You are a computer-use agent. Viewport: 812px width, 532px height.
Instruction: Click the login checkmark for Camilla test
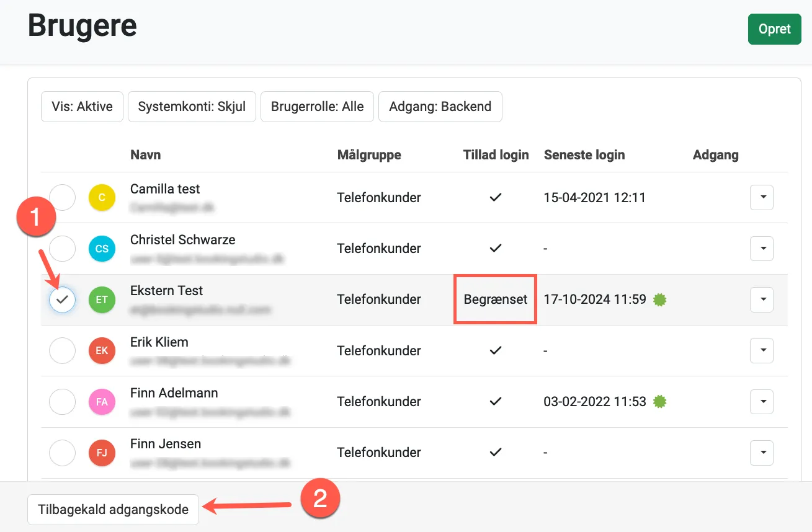(x=495, y=197)
